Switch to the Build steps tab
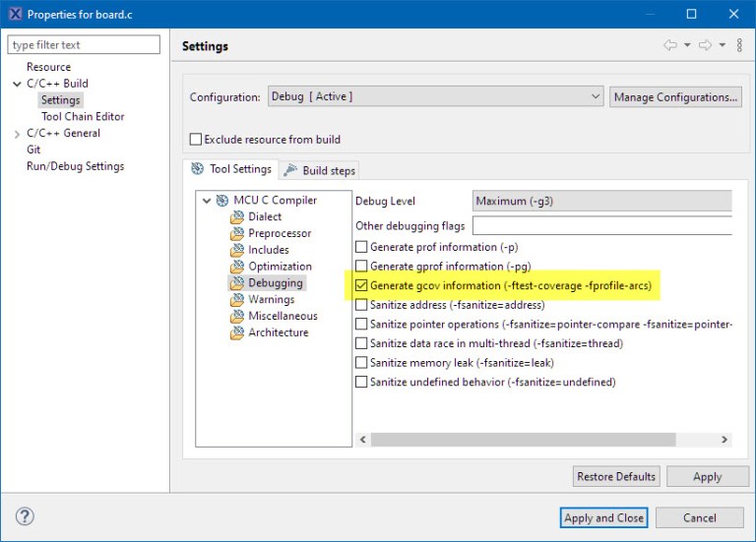The image size is (756, 542). (x=319, y=170)
